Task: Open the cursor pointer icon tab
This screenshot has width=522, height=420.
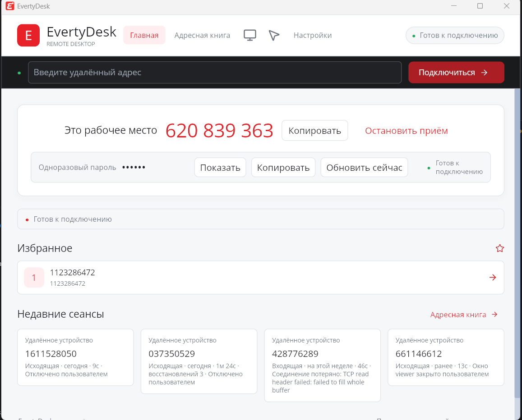Action: click(x=274, y=35)
